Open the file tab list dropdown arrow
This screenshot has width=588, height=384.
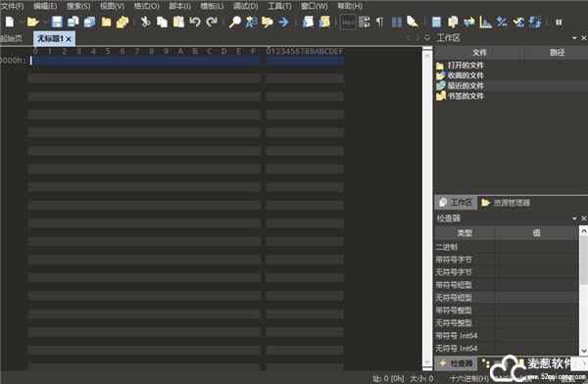click(x=427, y=38)
